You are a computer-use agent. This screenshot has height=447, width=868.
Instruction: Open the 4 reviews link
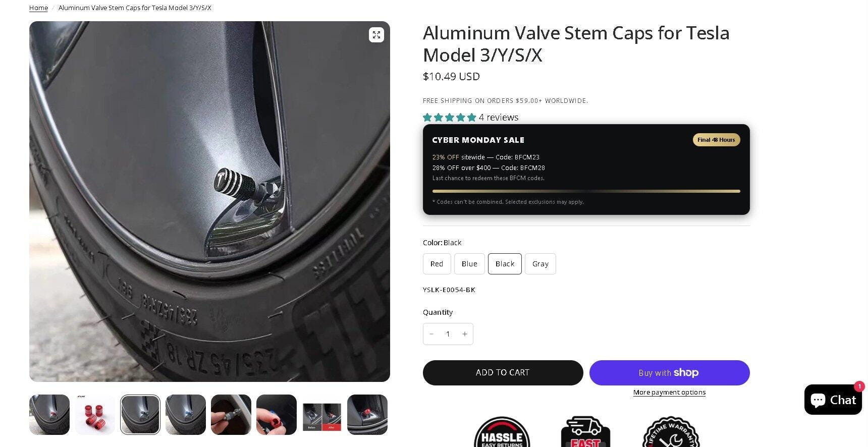pyautogui.click(x=499, y=118)
